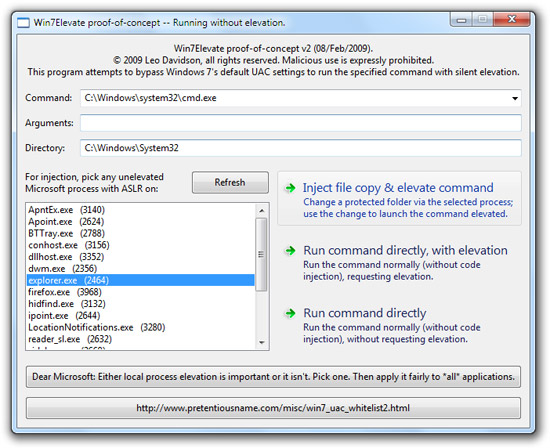The height and width of the screenshot is (448, 550).
Task: Click the Directory field with C:\Windows\System32
Action: click(x=301, y=148)
